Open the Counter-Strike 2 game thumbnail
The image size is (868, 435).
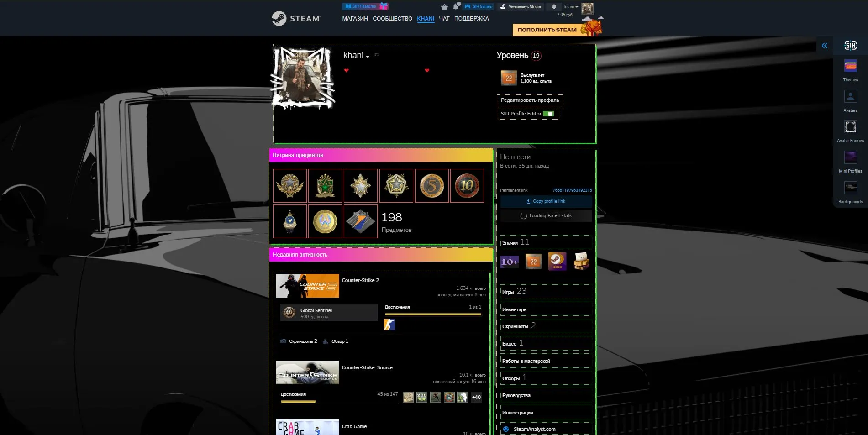307,286
